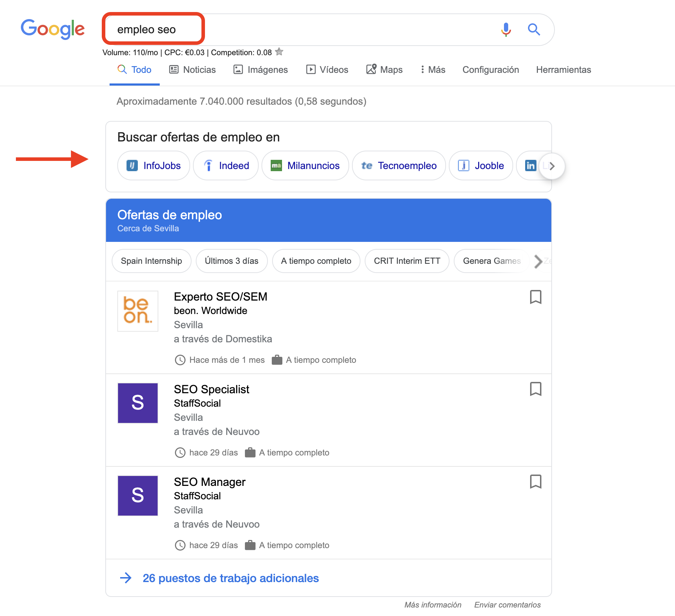This screenshot has width=675, height=616.
Task: Filter by Genera Games employer
Action: [492, 261]
